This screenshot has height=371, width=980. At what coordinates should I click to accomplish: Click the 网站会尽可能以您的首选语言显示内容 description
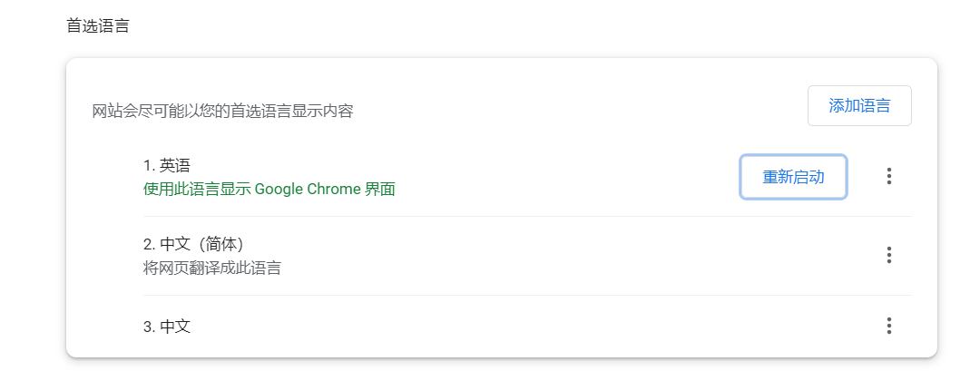pyautogui.click(x=222, y=112)
